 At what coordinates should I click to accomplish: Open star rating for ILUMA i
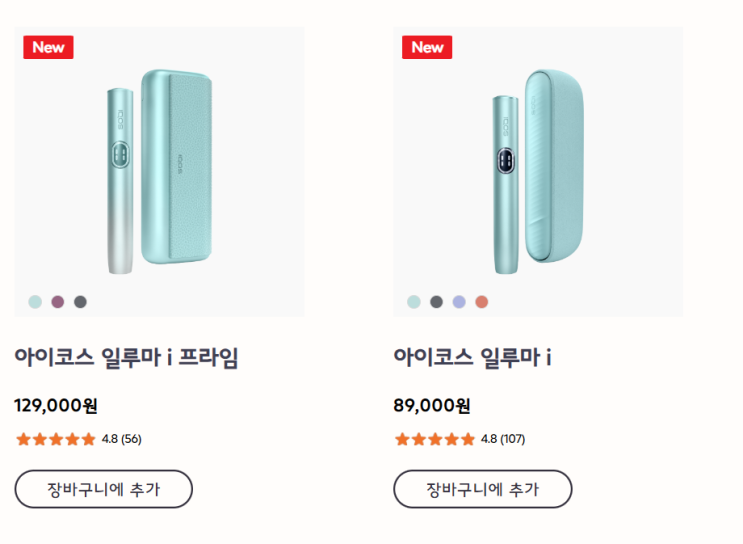(x=435, y=439)
